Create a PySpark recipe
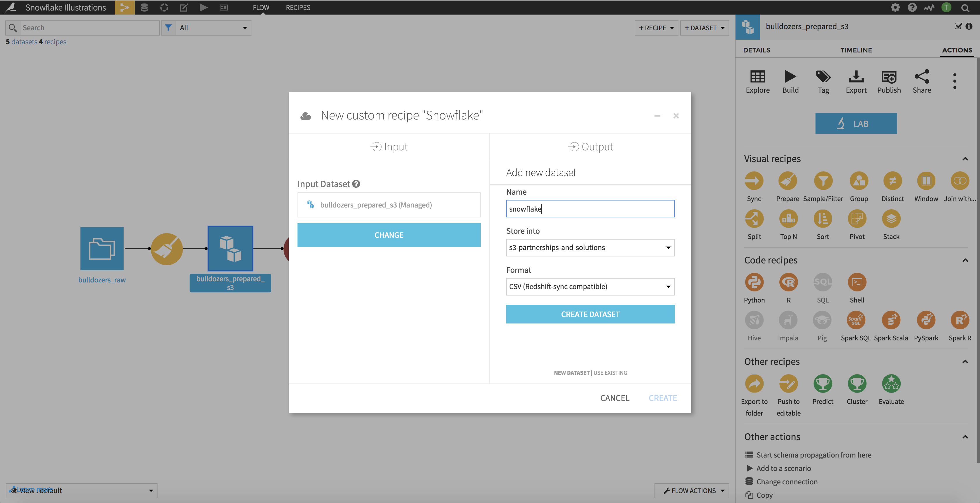Screen dimensions: 980x503 pyautogui.click(x=926, y=321)
